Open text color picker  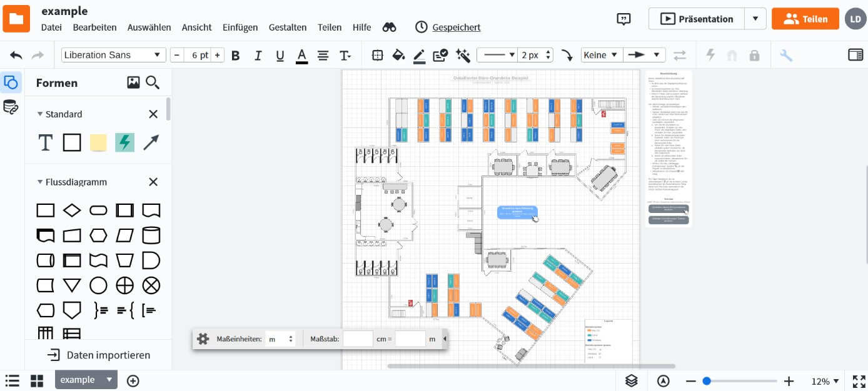(x=301, y=56)
